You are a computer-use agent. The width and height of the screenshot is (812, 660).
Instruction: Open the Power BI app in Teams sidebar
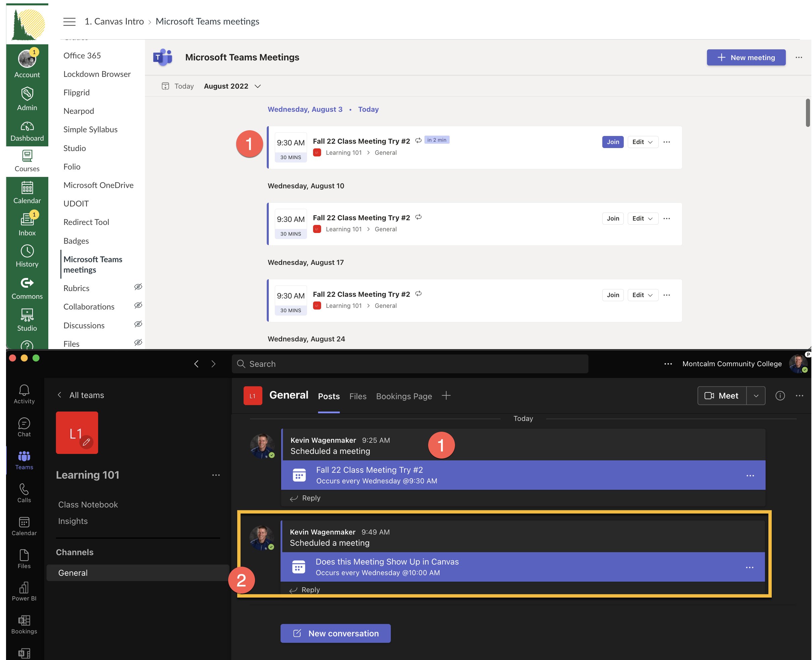click(24, 591)
